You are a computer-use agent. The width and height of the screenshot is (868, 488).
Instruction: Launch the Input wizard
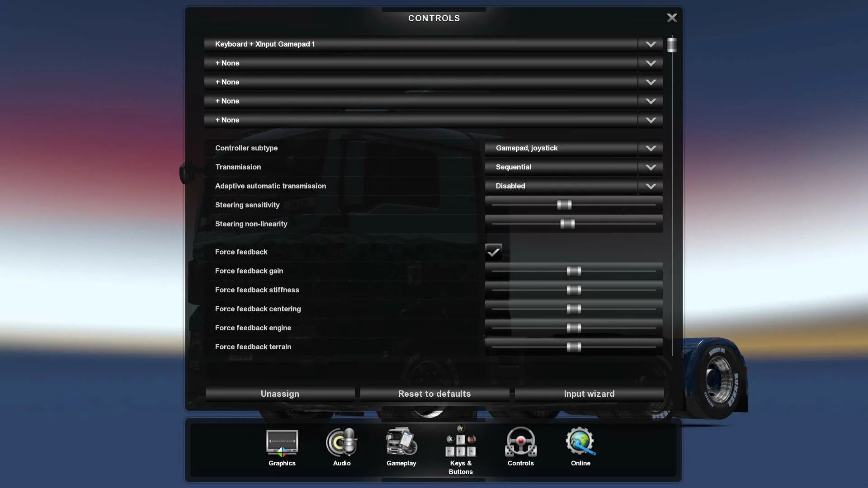(589, 394)
